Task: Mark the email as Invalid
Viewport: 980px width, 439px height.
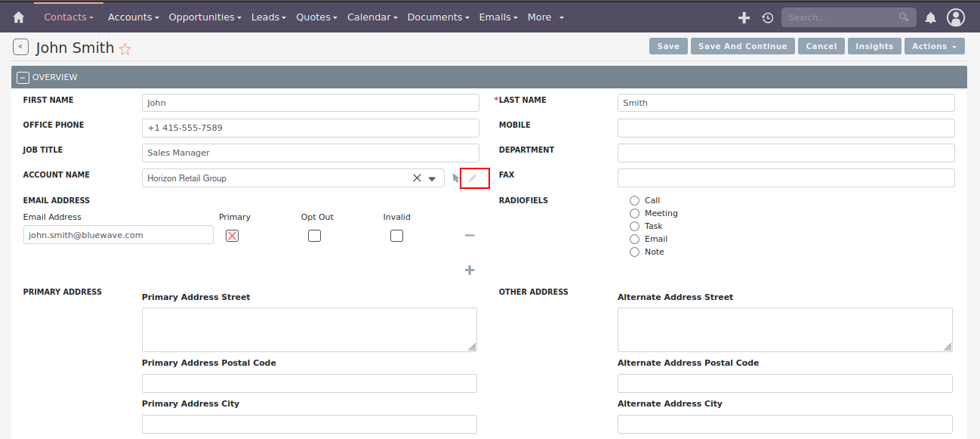Action: click(396, 236)
